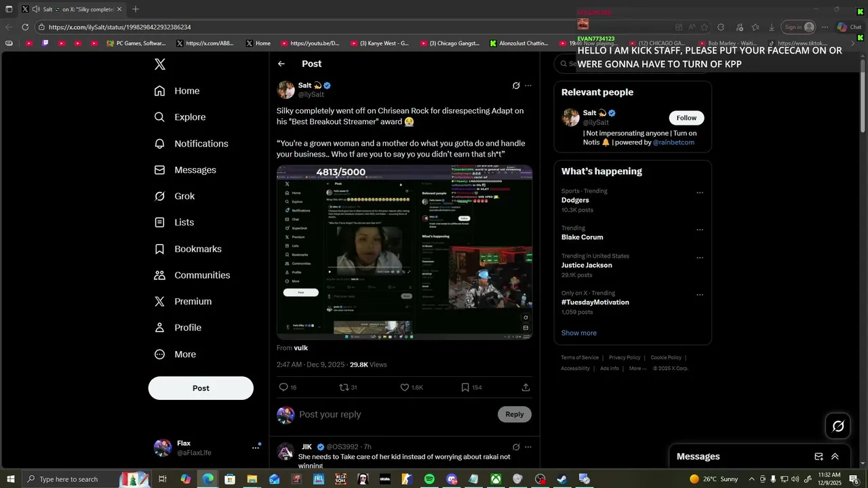Click the Grok icon on JIK's reply

pyautogui.click(x=516, y=447)
